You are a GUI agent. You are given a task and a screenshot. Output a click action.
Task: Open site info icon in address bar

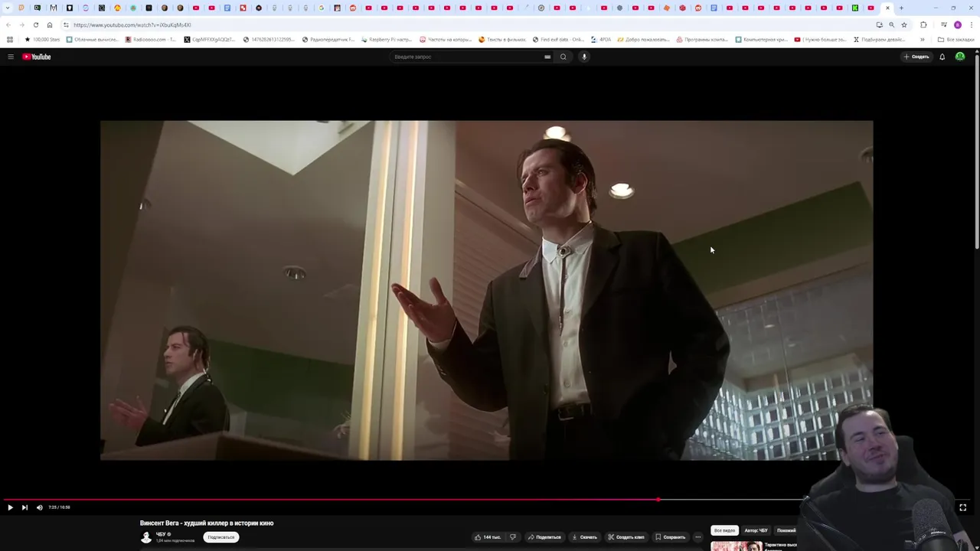66,25
